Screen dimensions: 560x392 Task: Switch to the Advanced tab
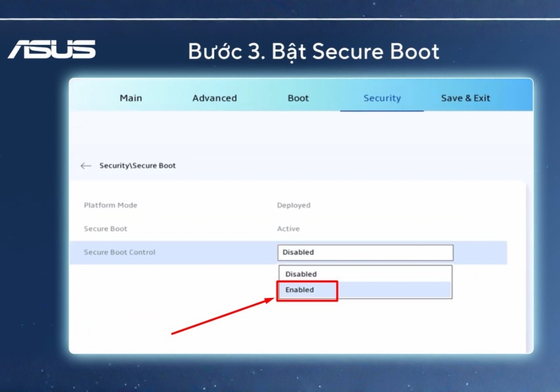(214, 98)
